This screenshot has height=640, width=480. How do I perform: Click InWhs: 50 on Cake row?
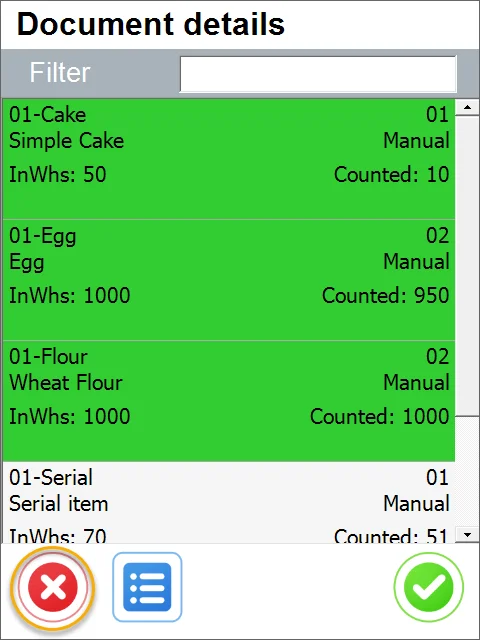coord(58,174)
